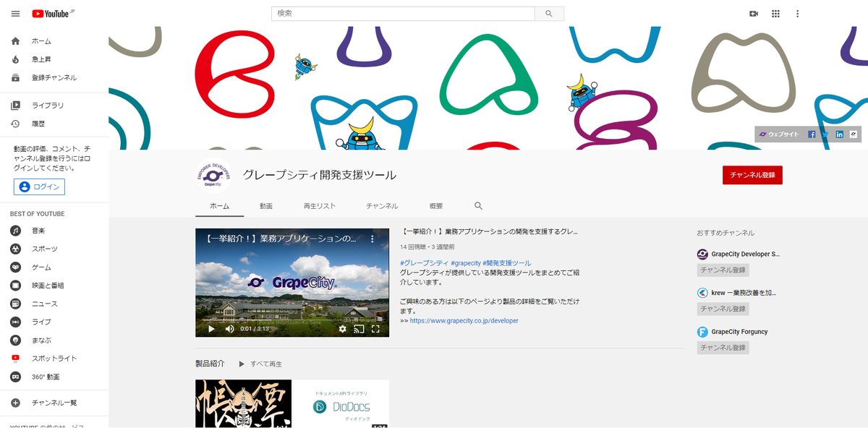Focus the 検索 search input field
Screen dimensions: 868x428
(403, 14)
